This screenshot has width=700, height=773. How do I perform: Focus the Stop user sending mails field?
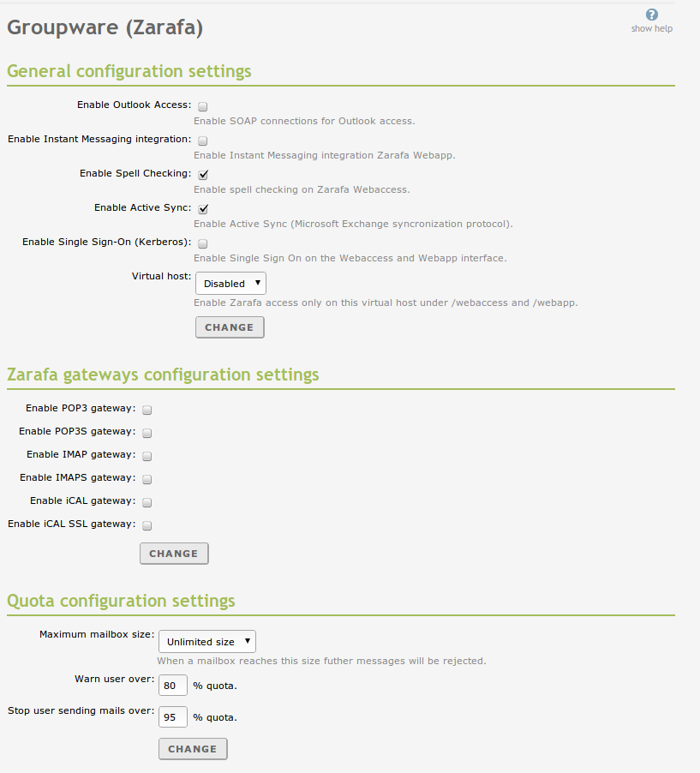173,716
